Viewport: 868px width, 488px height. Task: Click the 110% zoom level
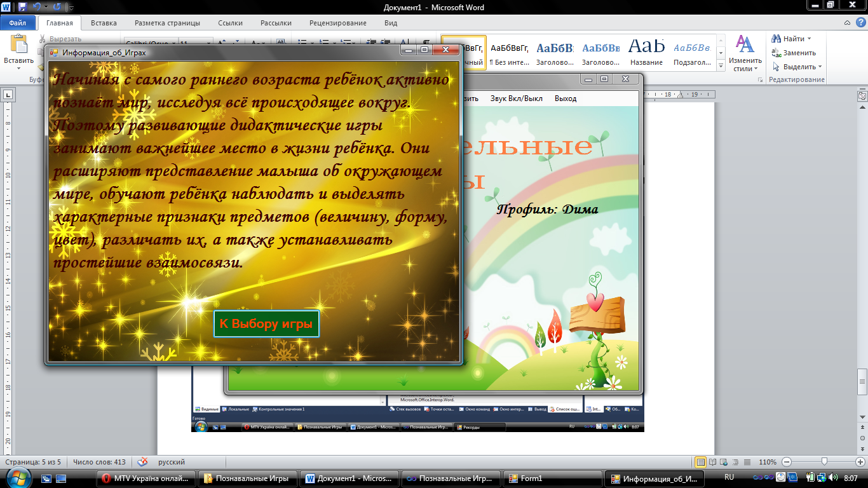[x=768, y=462]
